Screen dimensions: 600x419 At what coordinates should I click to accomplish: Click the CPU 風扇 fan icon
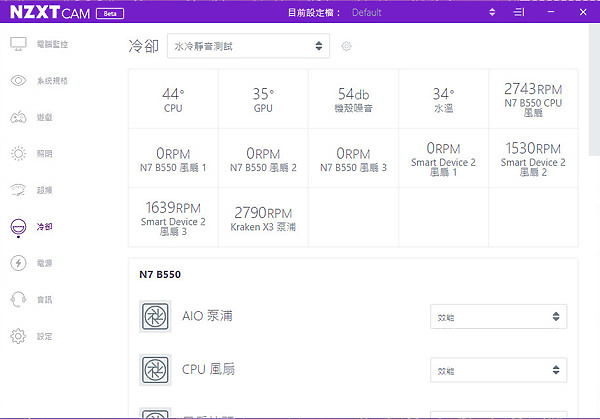(155, 370)
